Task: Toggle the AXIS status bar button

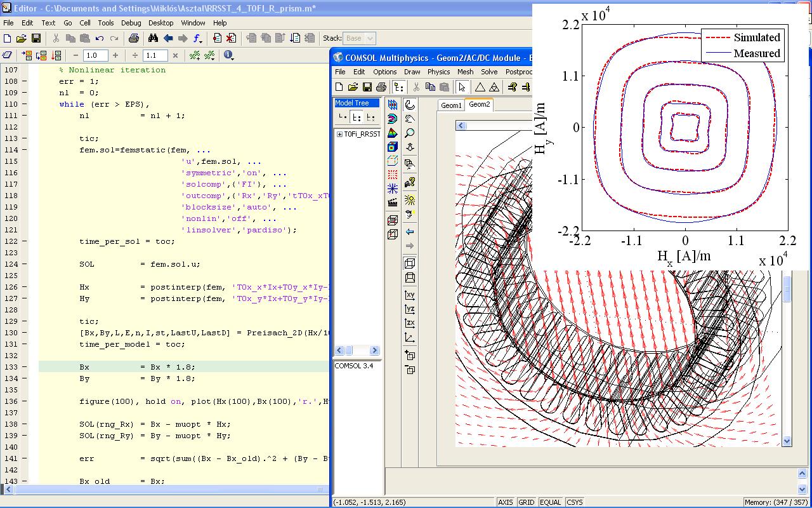Action: tap(506, 502)
